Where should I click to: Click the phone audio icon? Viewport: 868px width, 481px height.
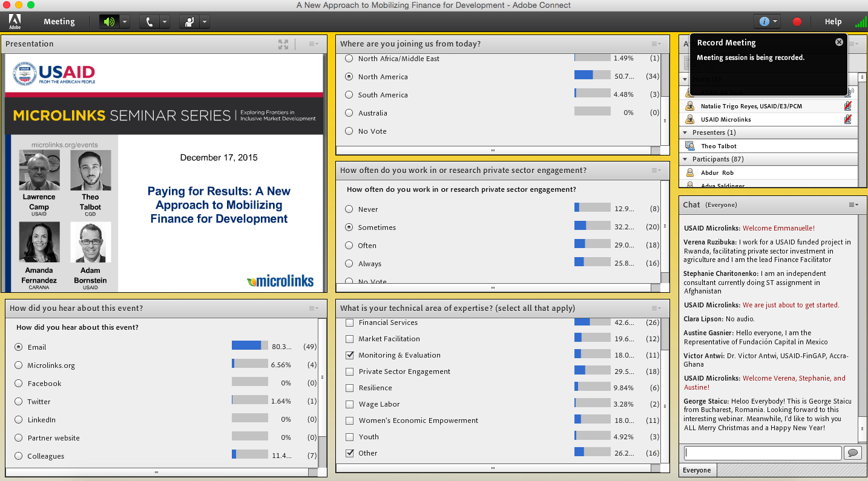click(x=150, y=22)
